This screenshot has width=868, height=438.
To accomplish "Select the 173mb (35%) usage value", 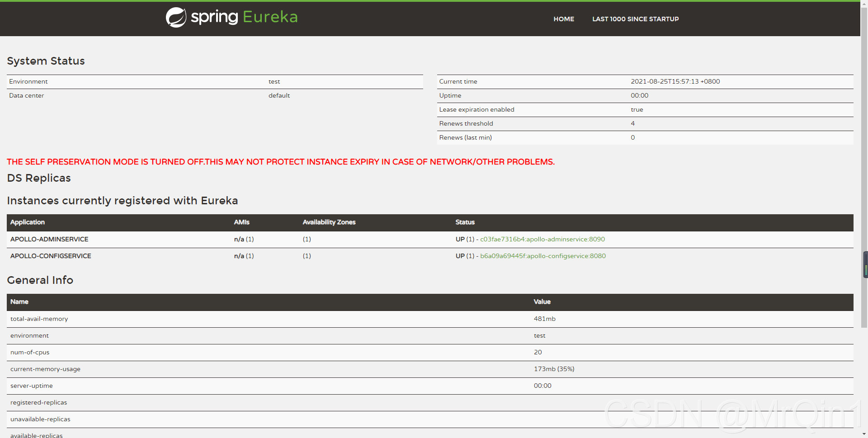I will click(x=554, y=369).
